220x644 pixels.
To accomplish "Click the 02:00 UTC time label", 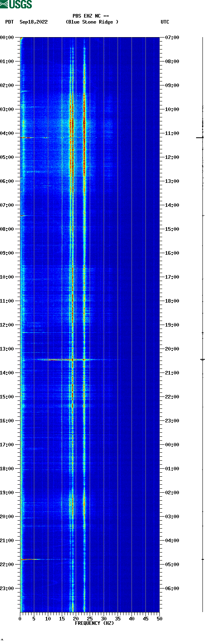I will pos(172,493).
